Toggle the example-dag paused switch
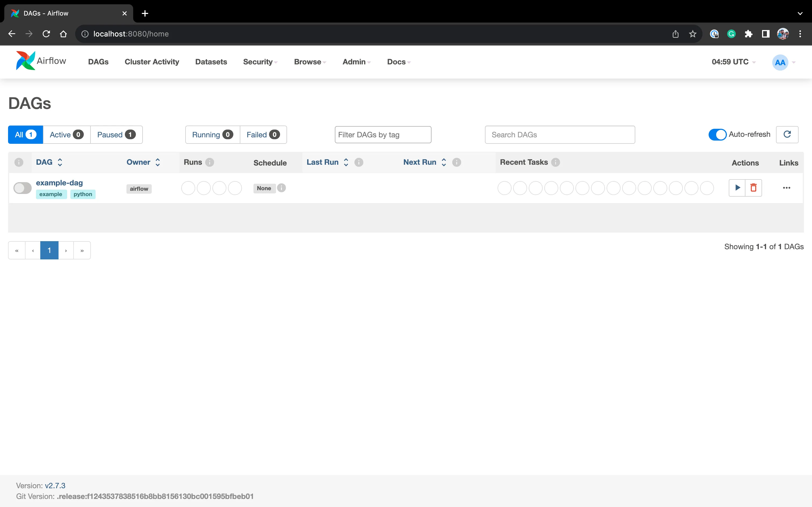812x507 pixels. (x=22, y=188)
